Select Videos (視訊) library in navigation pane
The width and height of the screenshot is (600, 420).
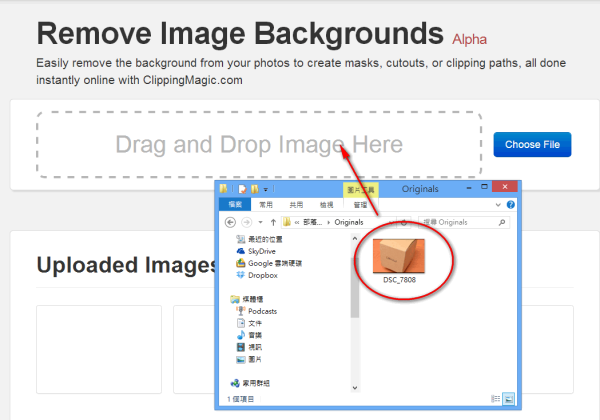[249, 347]
